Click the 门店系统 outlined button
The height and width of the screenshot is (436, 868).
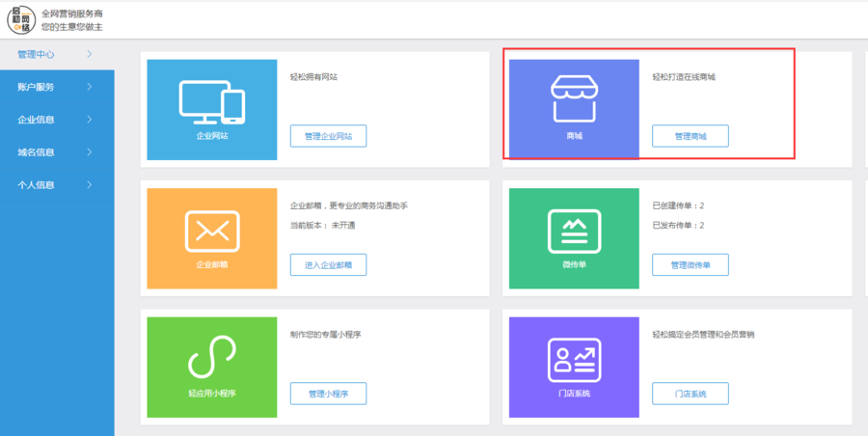[690, 394]
